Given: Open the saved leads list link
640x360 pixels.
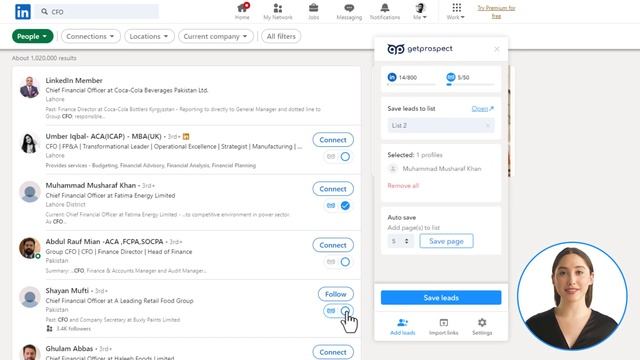Looking at the screenshot, I should click(x=483, y=109).
